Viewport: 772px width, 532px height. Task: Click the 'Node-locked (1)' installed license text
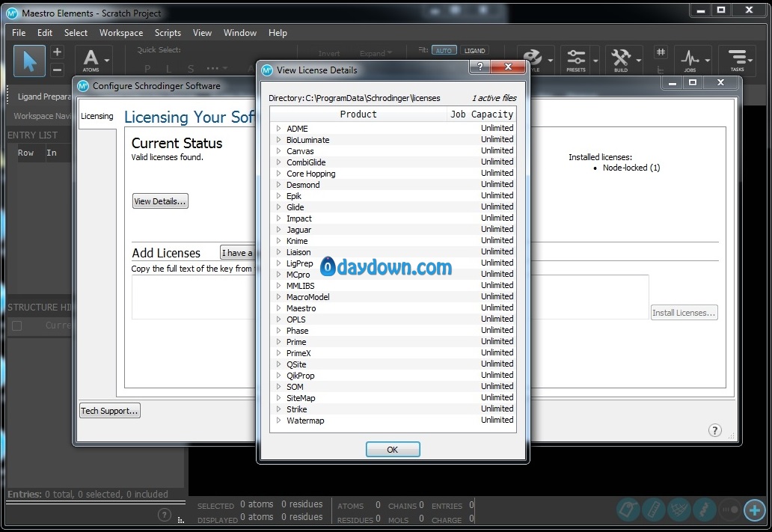(x=631, y=168)
